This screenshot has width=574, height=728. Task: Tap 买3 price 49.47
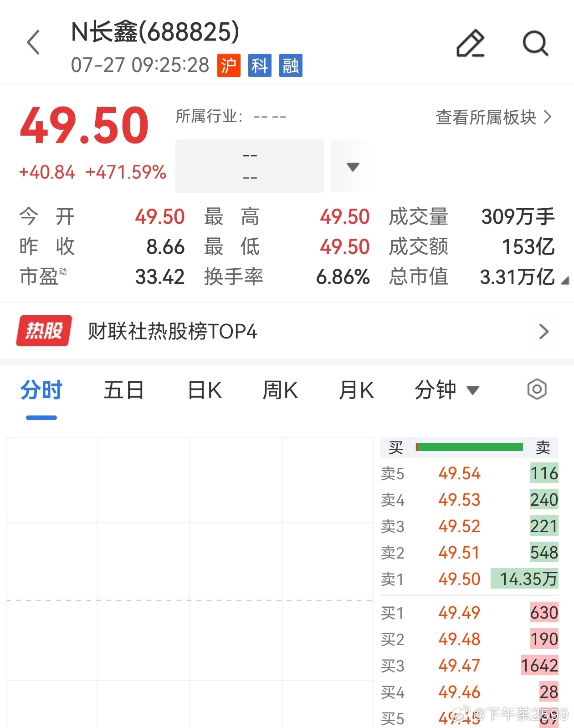459,666
